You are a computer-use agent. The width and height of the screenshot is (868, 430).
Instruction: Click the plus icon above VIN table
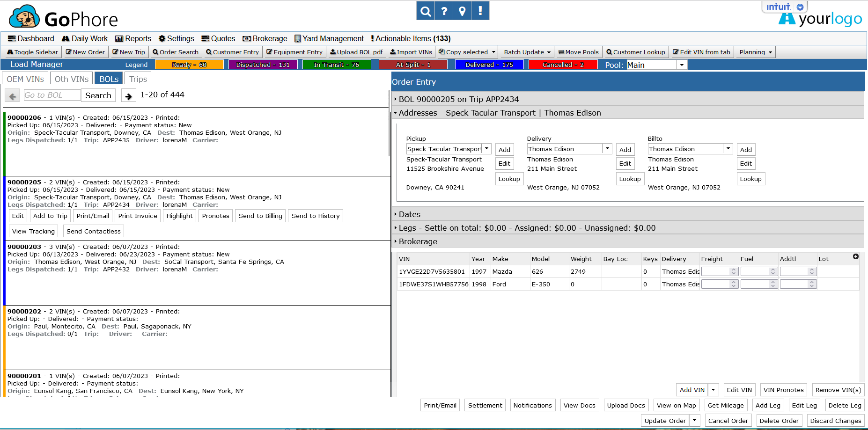tap(856, 256)
